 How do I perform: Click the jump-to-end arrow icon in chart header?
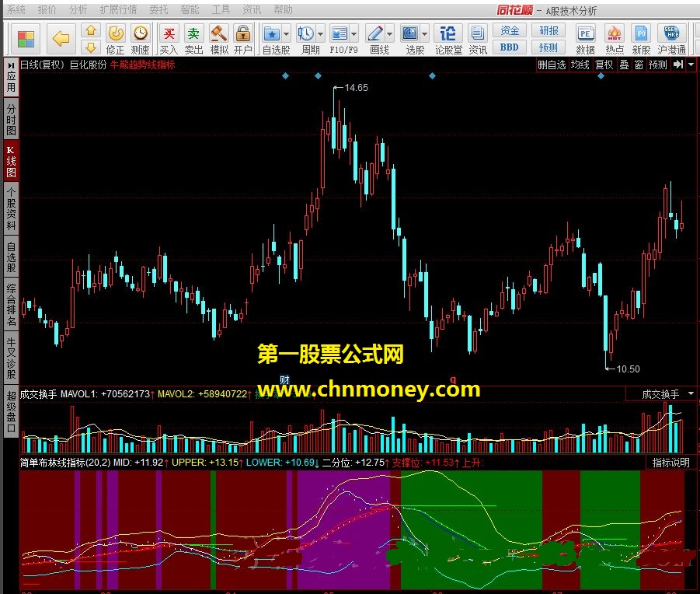(x=678, y=65)
